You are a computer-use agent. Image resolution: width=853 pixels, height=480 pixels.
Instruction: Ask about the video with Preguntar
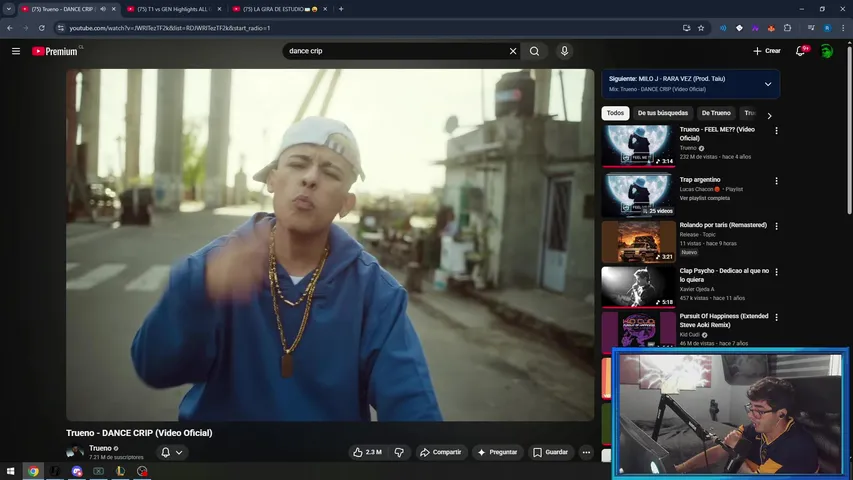(497, 452)
